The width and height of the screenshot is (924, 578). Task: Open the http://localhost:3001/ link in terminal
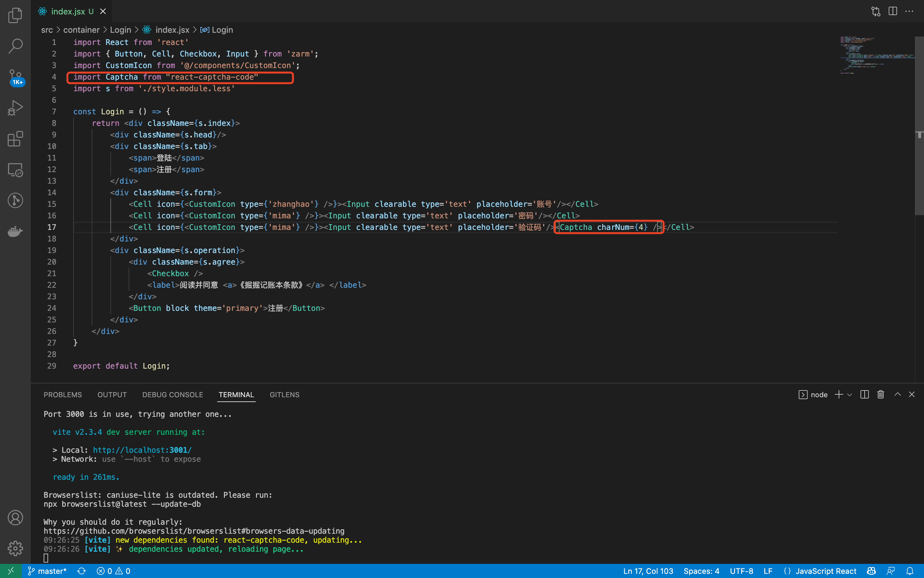coord(142,450)
